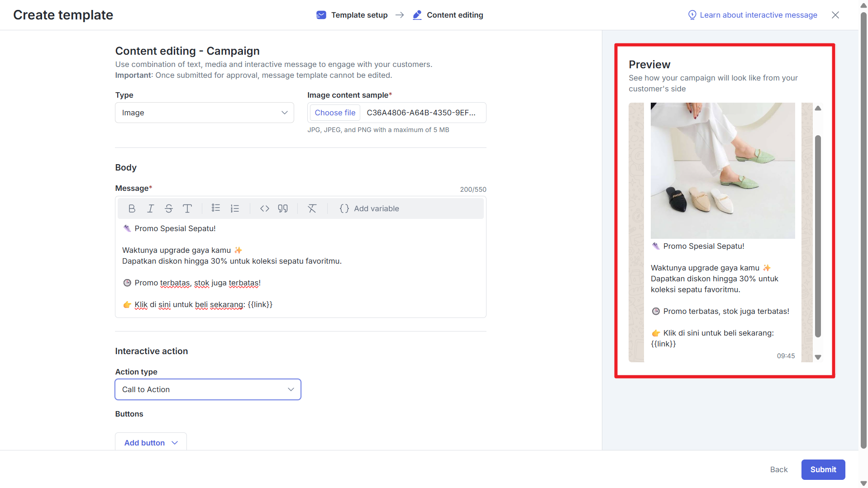The width and height of the screenshot is (868, 488).
Task: Clear text formatting in message editor
Action: 312,208
